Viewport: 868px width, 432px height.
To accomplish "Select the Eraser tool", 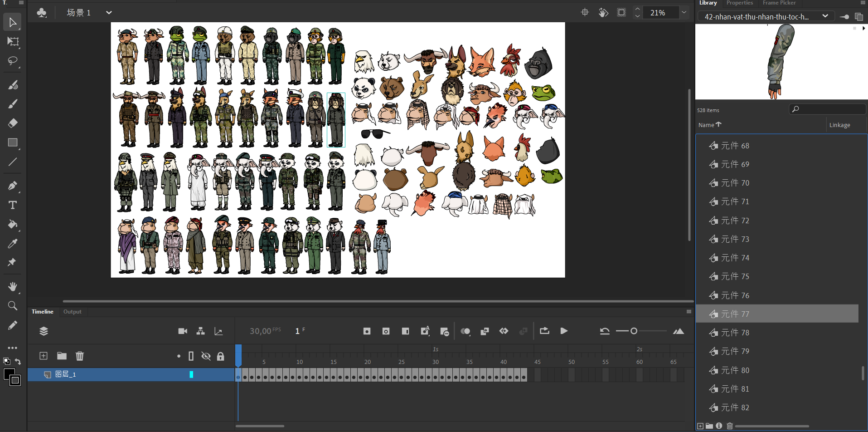I will tap(12, 123).
